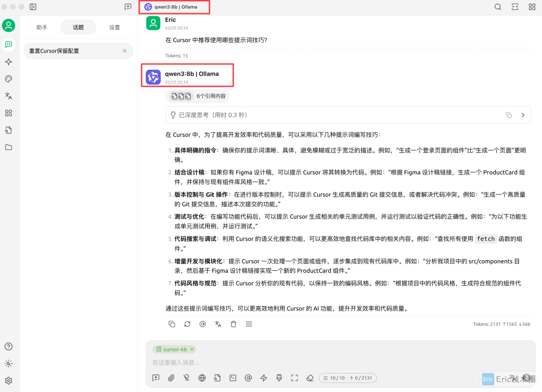Click the brush icon in input toolbar
This screenshot has width=542, height=392.
[279, 378]
